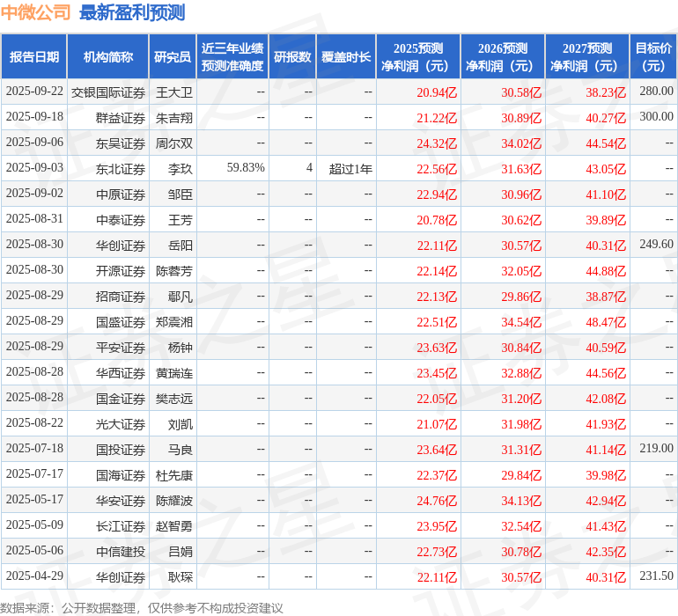Click the 目标价 column header
This screenshot has height=616, width=678.
click(x=653, y=56)
